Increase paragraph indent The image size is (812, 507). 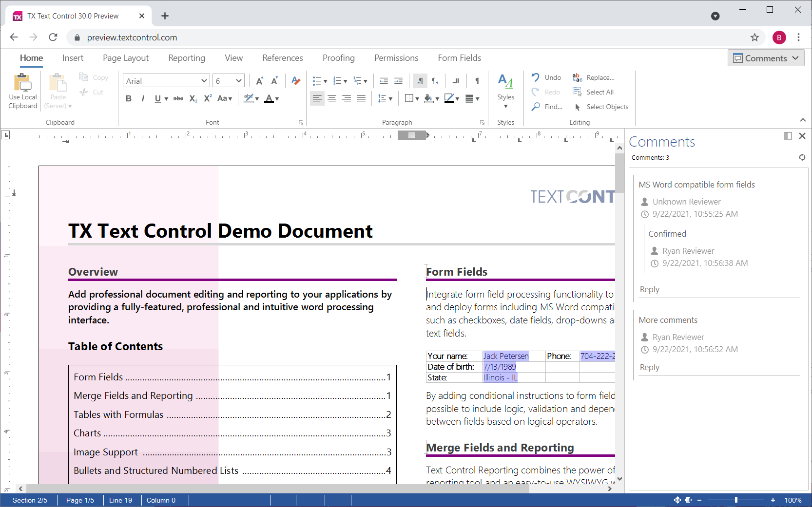tap(398, 81)
